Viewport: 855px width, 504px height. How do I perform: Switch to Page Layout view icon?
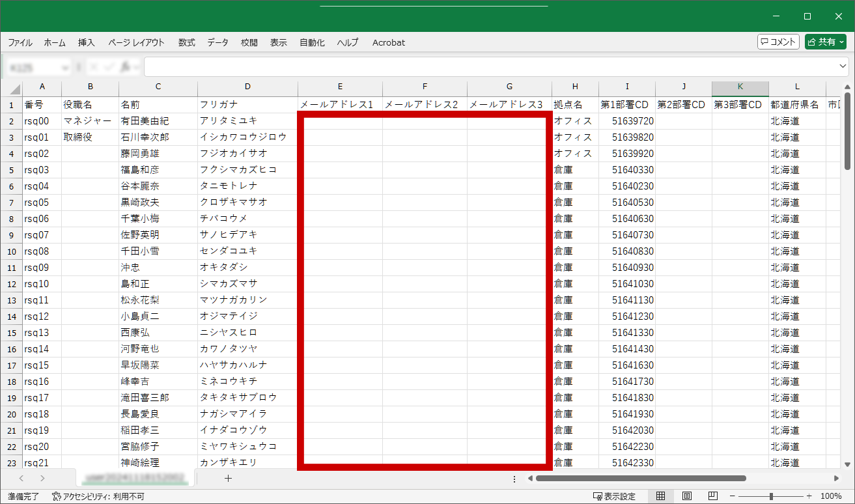pyautogui.click(x=686, y=496)
